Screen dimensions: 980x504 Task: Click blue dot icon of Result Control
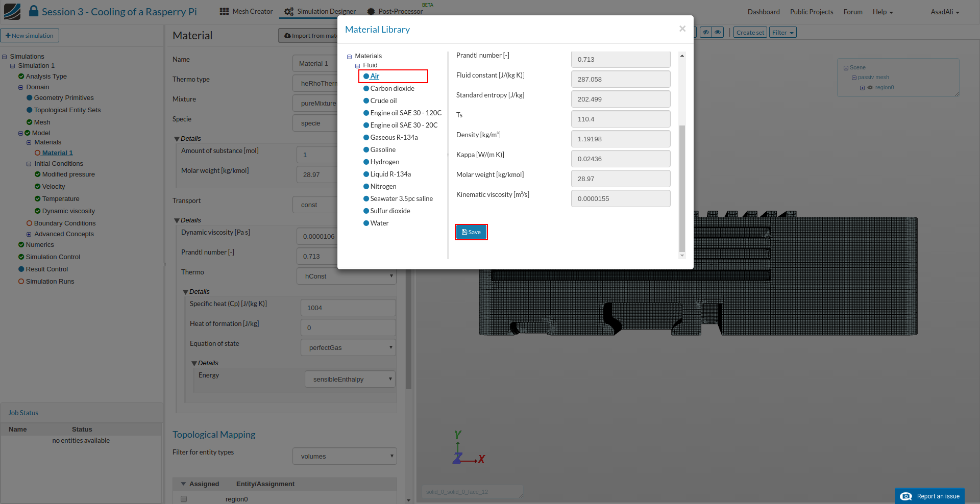click(21, 269)
